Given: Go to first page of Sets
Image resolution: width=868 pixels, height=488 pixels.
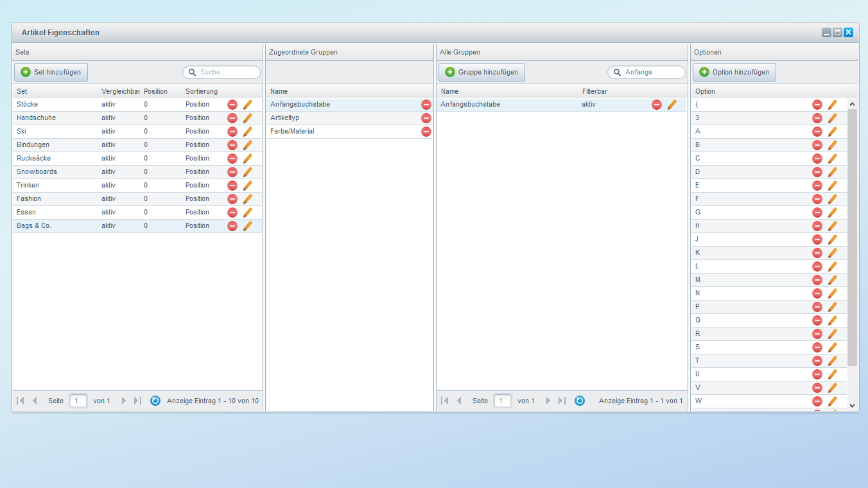Looking at the screenshot, I should (21, 401).
